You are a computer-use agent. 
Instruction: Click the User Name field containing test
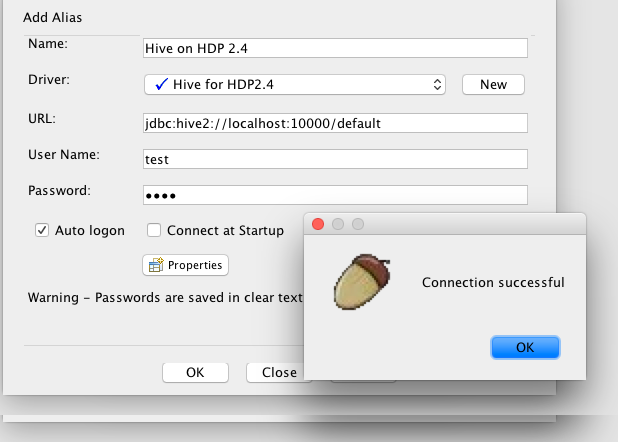(x=335, y=159)
